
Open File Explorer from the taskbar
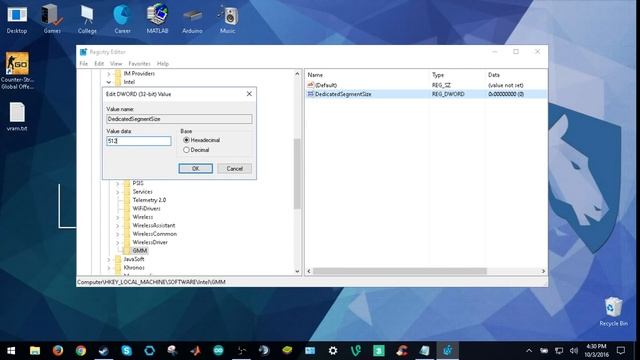(x=35, y=351)
